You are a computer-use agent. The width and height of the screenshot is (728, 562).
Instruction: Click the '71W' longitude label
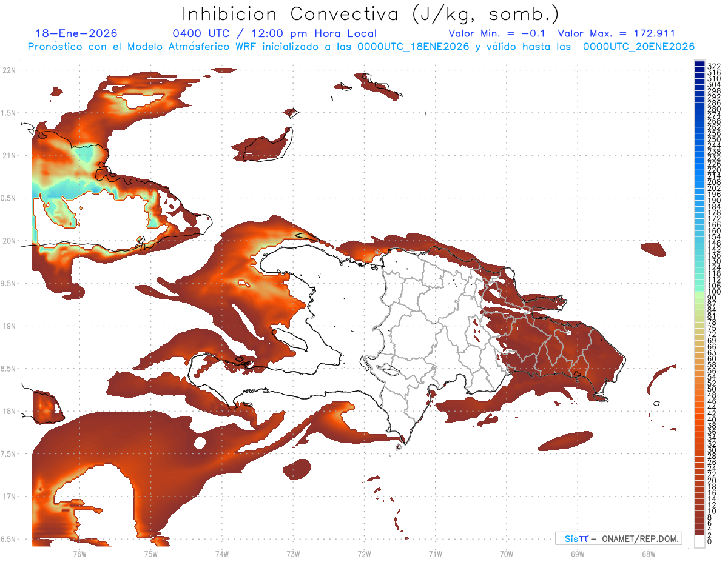coord(435,554)
